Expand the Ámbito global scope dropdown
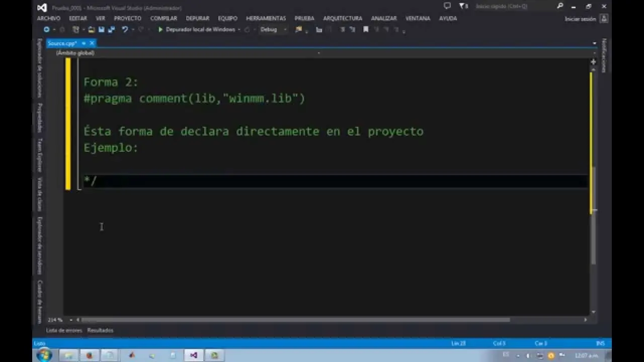644x362 pixels. [318, 53]
